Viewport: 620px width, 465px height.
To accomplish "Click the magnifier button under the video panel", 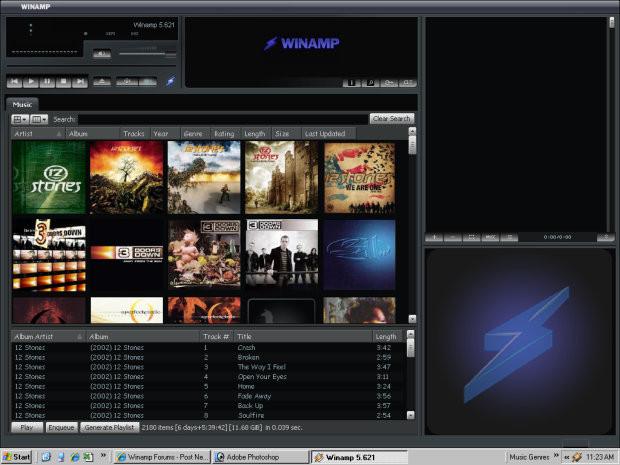I will 370,83.
